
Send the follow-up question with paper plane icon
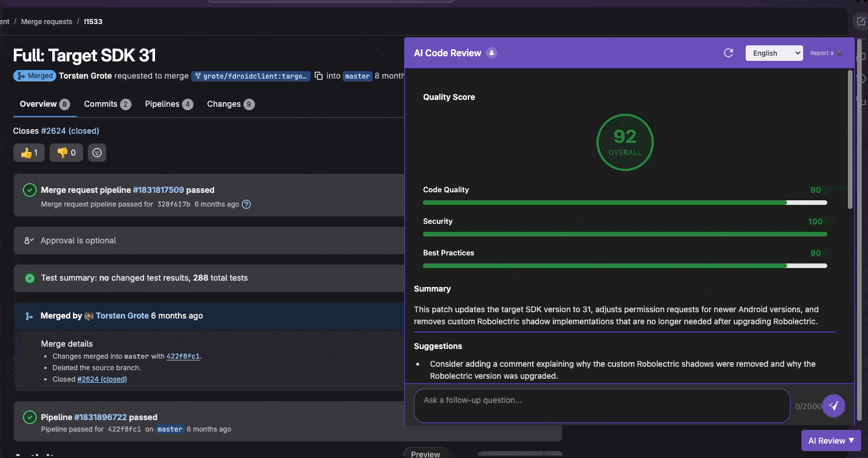click(834, 405)
